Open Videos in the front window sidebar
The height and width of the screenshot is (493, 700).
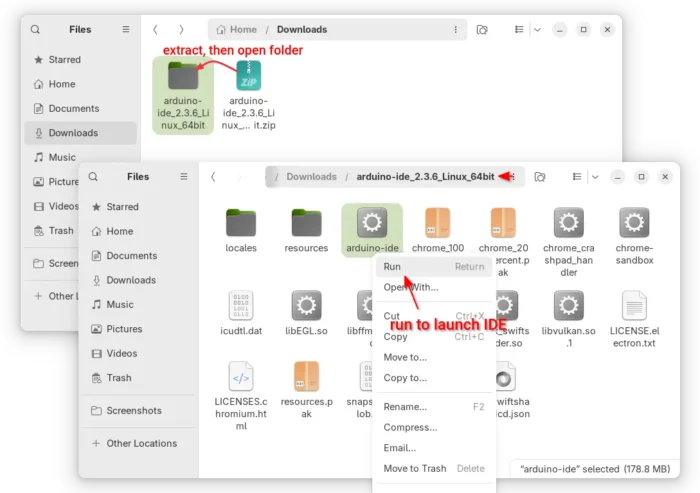(138, 353)
